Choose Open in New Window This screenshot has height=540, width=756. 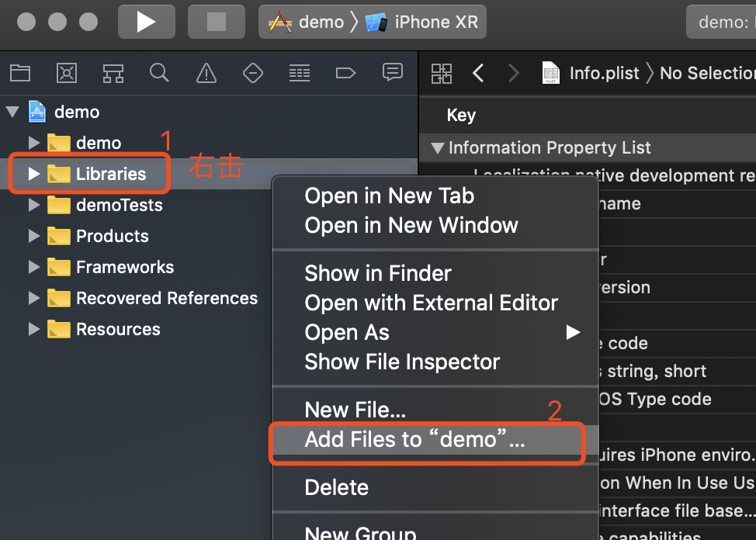pyautogui.click(x=435, y=225)
